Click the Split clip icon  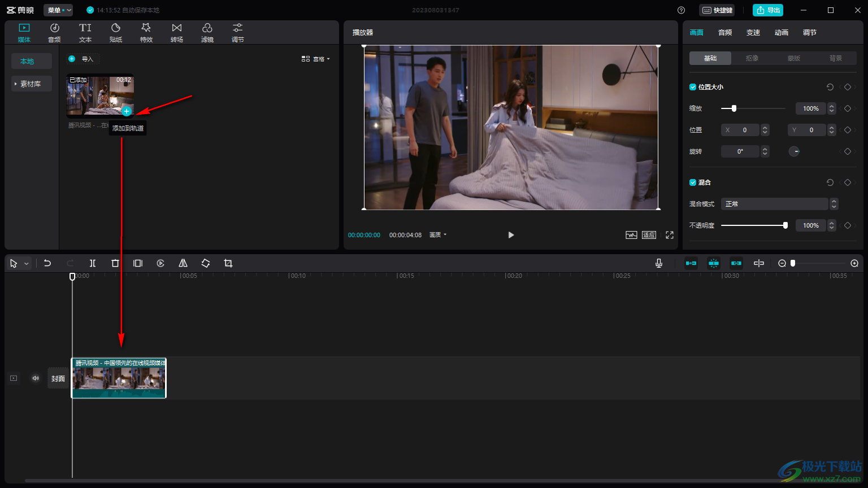point(93,263)
